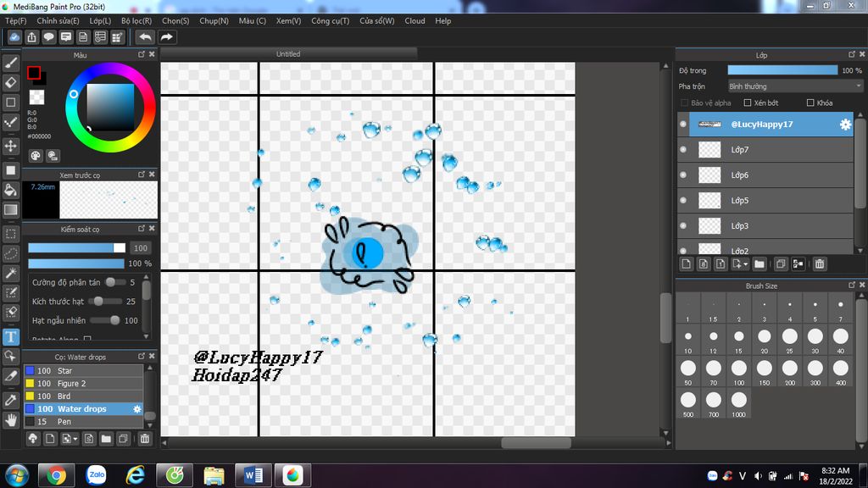Switch to the Untitled canvas tab
868x488 pixels.
click(x=288, y=53)
